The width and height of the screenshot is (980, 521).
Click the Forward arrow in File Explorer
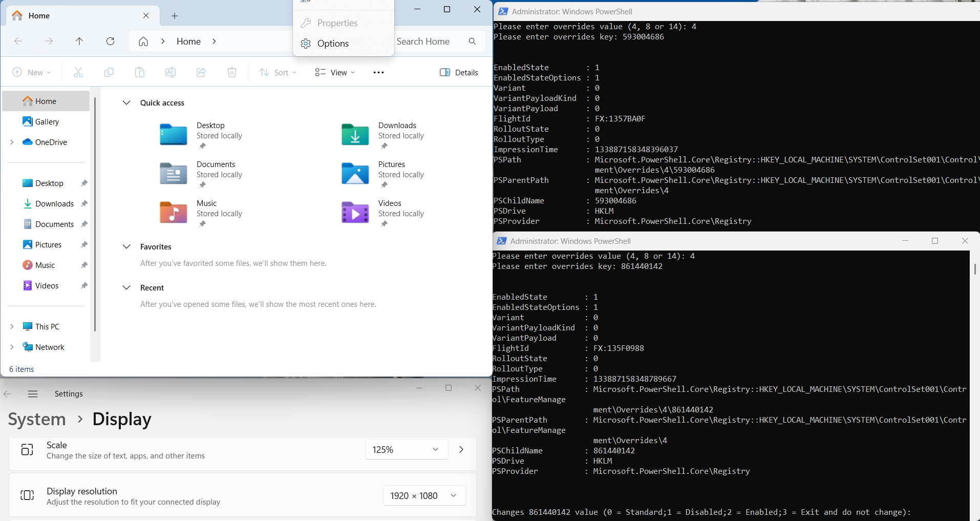(x=49, y=41)
